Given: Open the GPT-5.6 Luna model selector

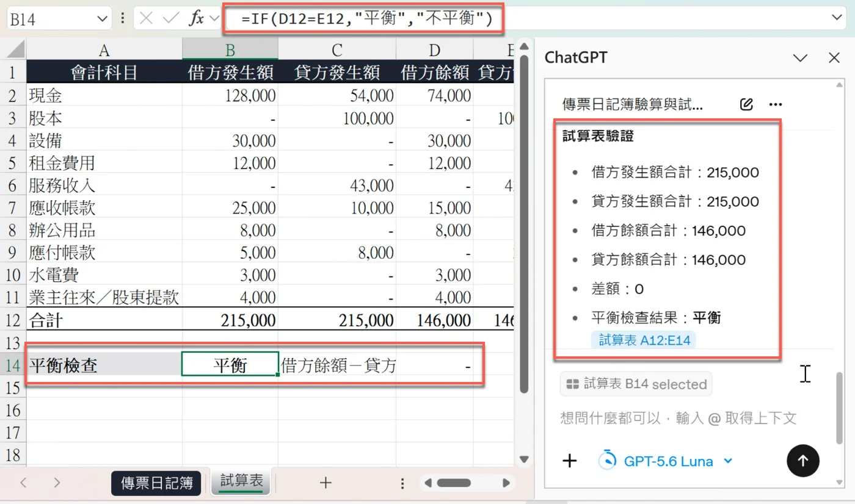Looking at the screenshot, I should point(664,461).
